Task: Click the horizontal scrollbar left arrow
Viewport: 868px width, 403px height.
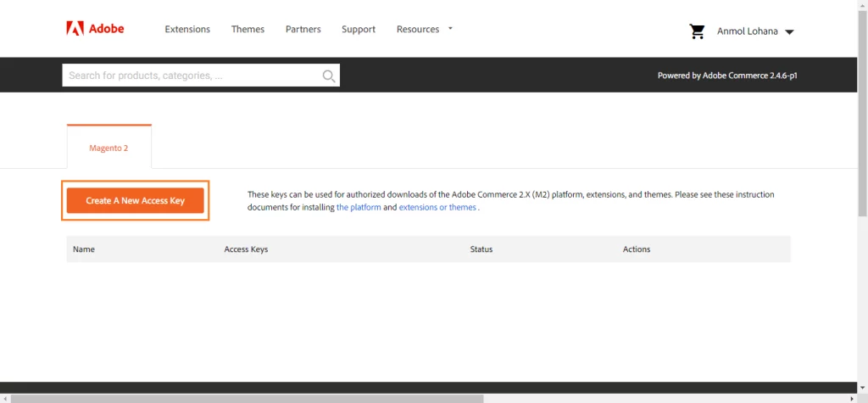Action: tap(4, 399)
